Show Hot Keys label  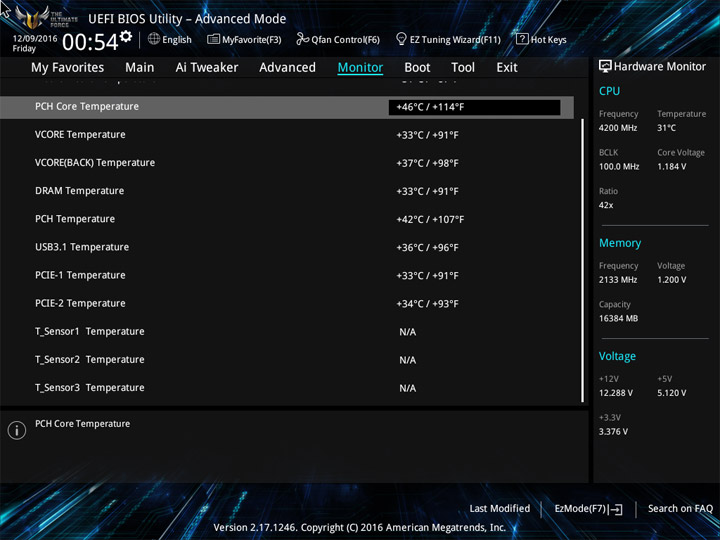[x=549, y=40]
